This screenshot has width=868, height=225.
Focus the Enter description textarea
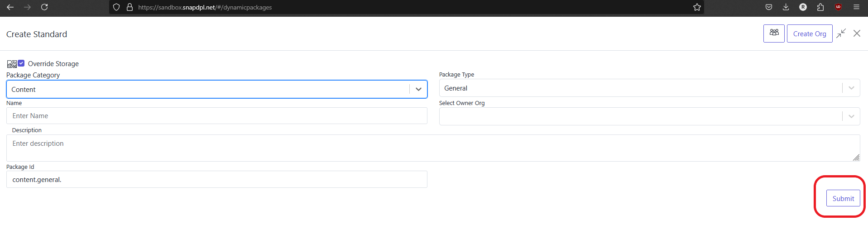[x=433, y=148]
